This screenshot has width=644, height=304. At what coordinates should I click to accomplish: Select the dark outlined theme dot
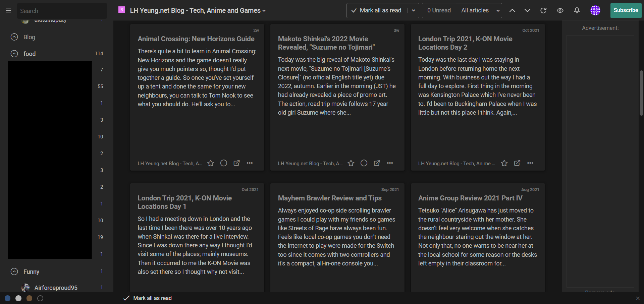(40, 298)
